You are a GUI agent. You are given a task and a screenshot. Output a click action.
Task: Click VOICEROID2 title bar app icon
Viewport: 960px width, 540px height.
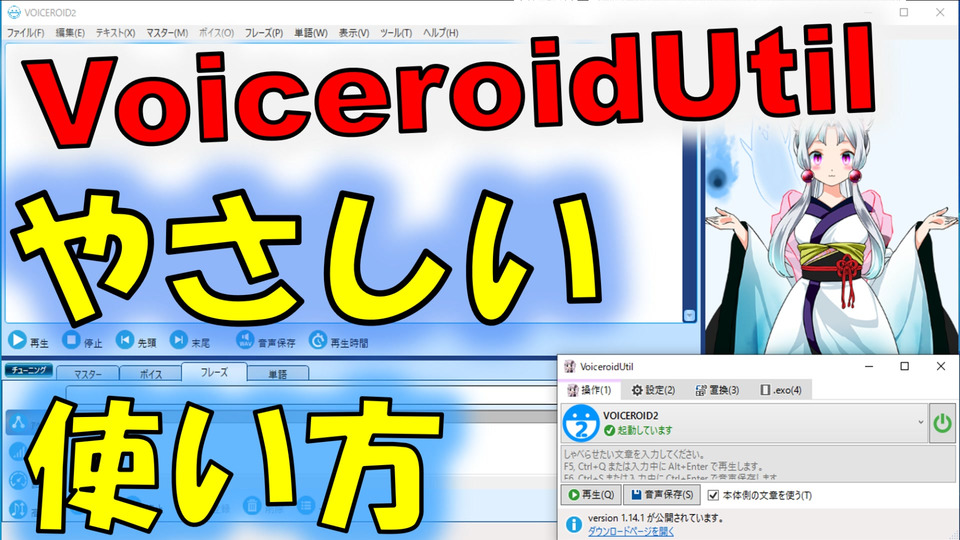(13, 12)
